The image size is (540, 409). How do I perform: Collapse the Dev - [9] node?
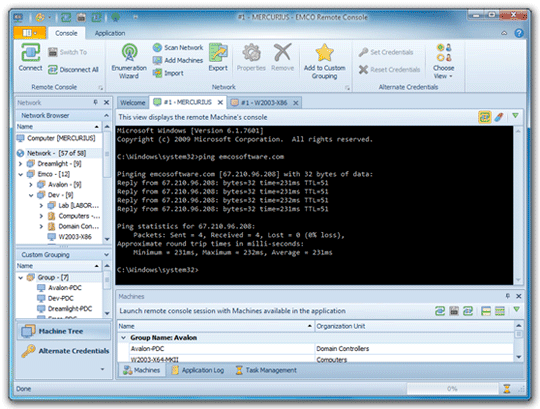(x=31, y=195)
